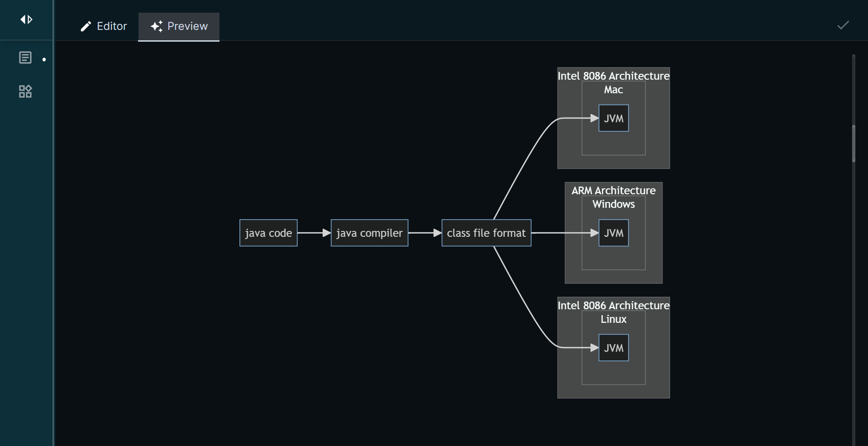Switch to the Preview tab
The width and height of the screenshot is (868, 446).
179,26
